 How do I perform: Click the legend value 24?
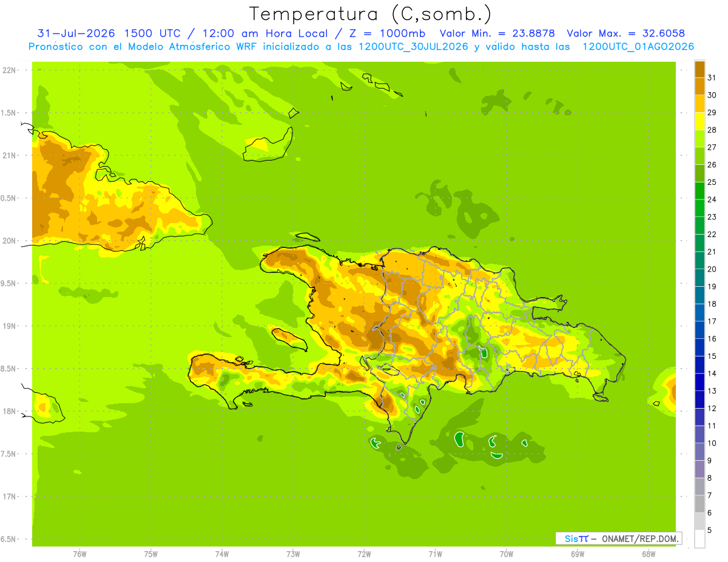point(712,199)
